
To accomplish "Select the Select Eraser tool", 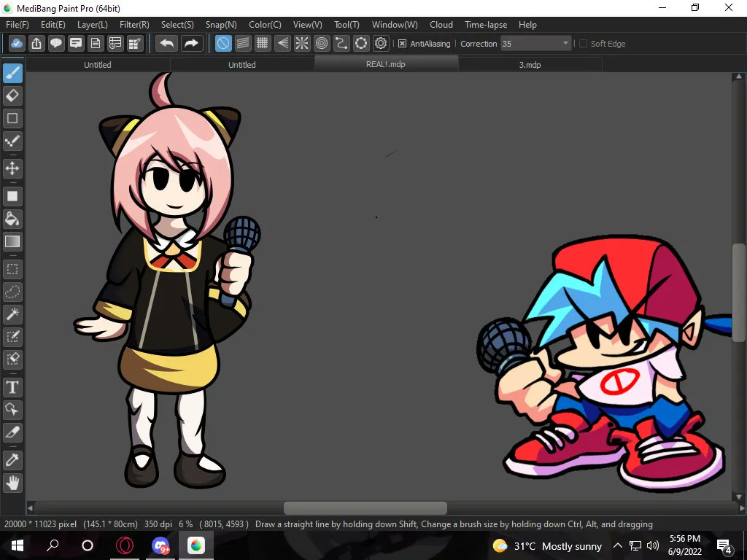I will (x=12, y=359).
